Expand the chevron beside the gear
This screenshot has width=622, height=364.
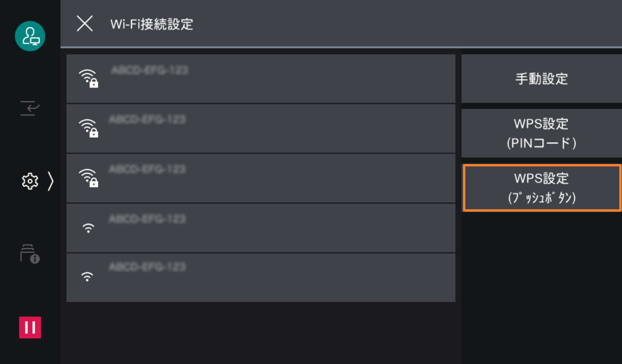[50, 181]
